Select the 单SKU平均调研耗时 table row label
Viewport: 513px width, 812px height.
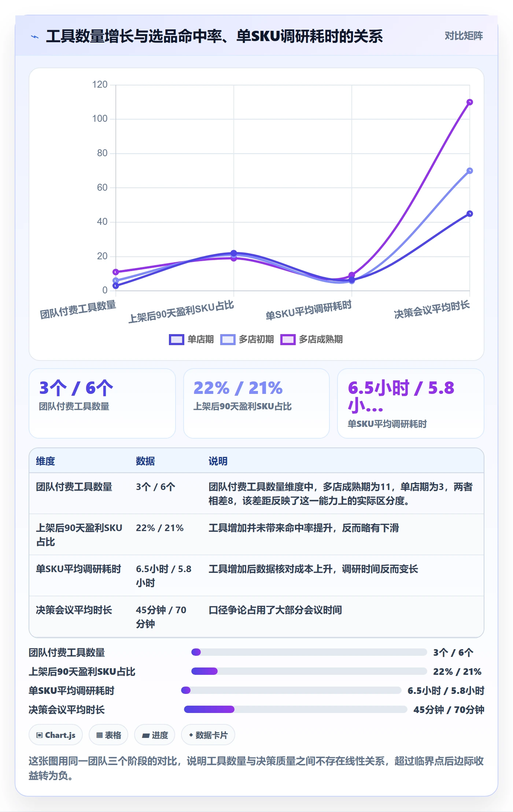78,569
